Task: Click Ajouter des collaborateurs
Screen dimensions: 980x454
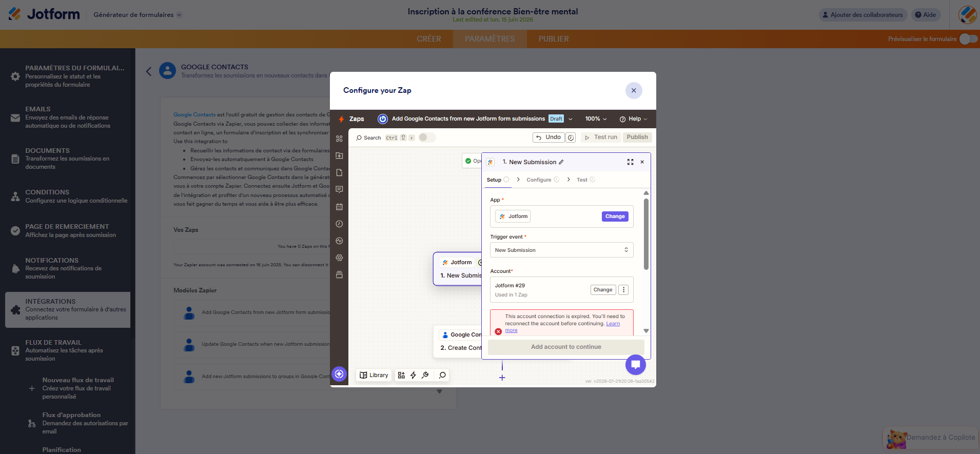Action: pyautogui.click(x=863, y=15)
